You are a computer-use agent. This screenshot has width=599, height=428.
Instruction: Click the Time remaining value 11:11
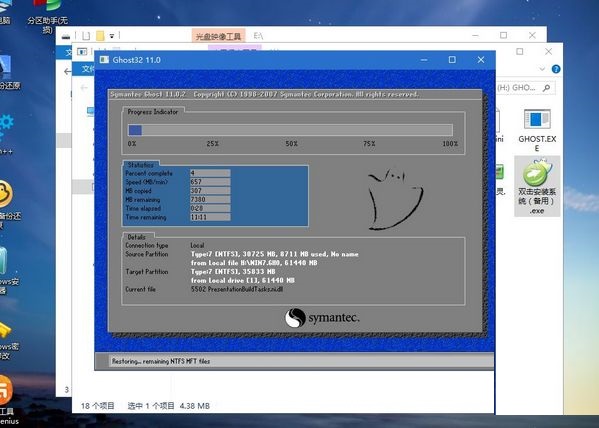210,217
